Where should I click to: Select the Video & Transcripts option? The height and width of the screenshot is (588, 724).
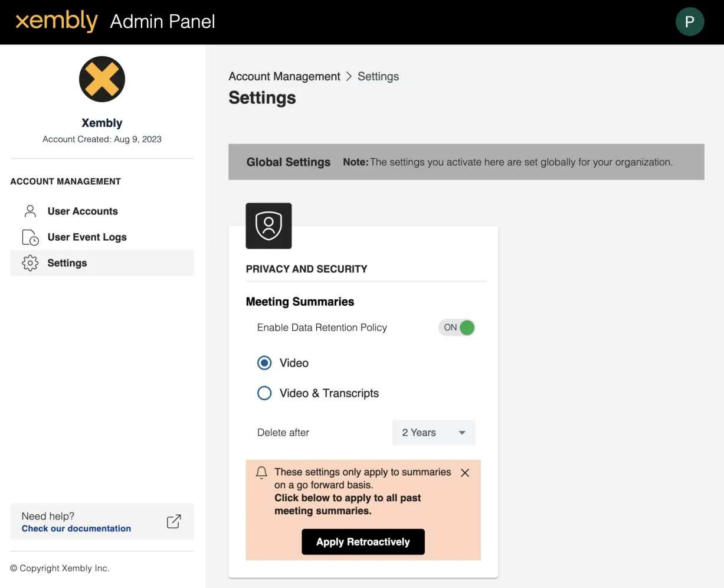click(264, 393)
